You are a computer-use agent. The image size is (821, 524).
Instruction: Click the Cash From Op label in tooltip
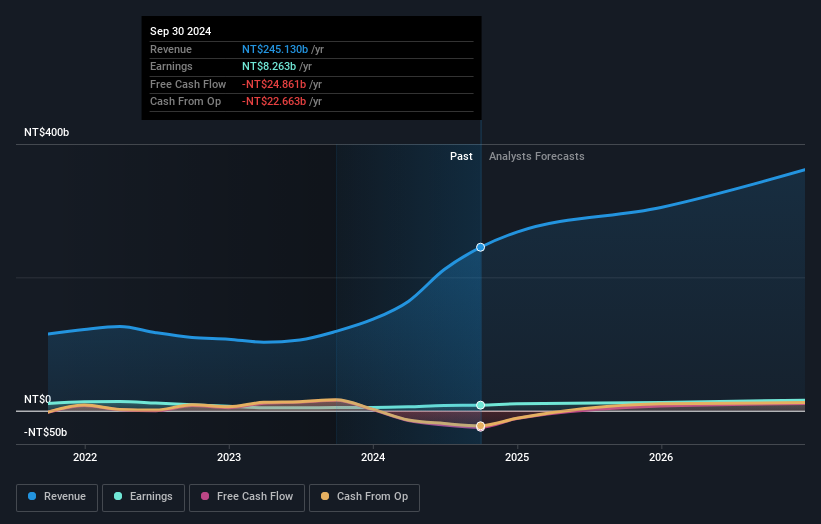coord(185,102)
